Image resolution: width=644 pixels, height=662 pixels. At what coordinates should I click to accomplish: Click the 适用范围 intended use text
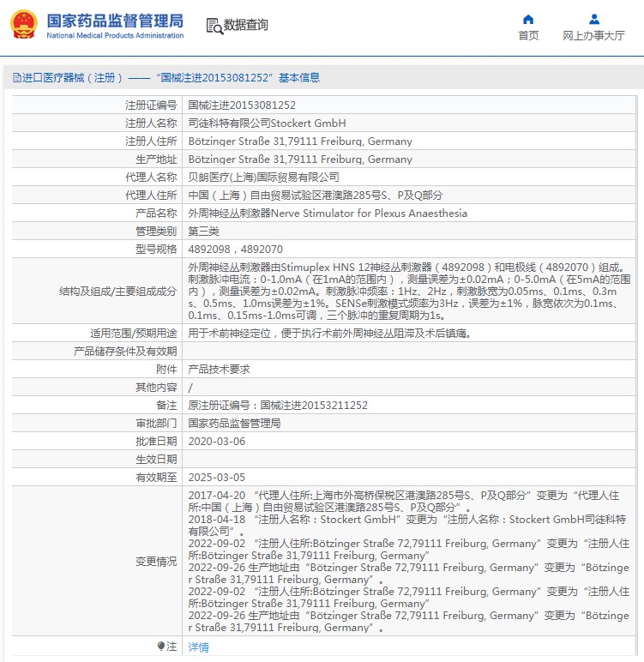click(329, 334)
